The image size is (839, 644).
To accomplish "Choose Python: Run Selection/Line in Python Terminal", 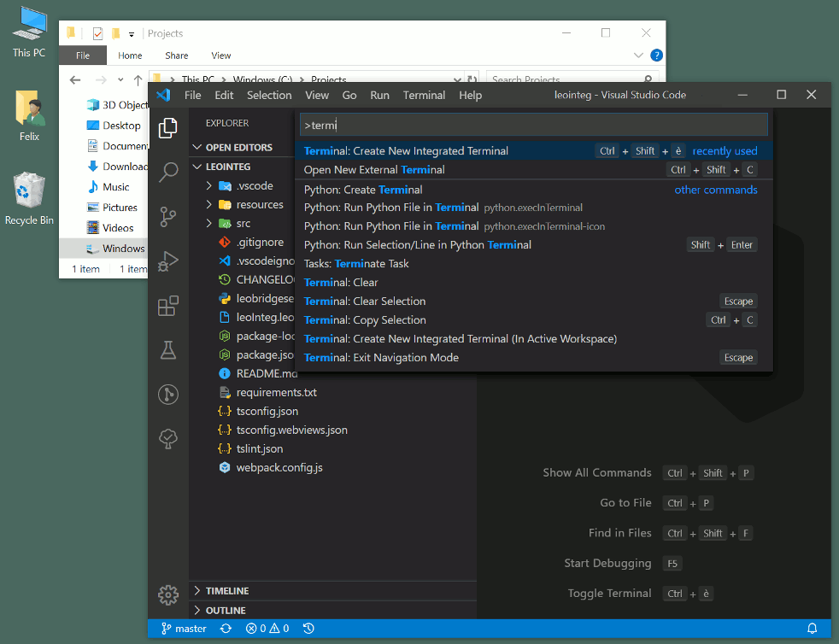I will point(533,245).
